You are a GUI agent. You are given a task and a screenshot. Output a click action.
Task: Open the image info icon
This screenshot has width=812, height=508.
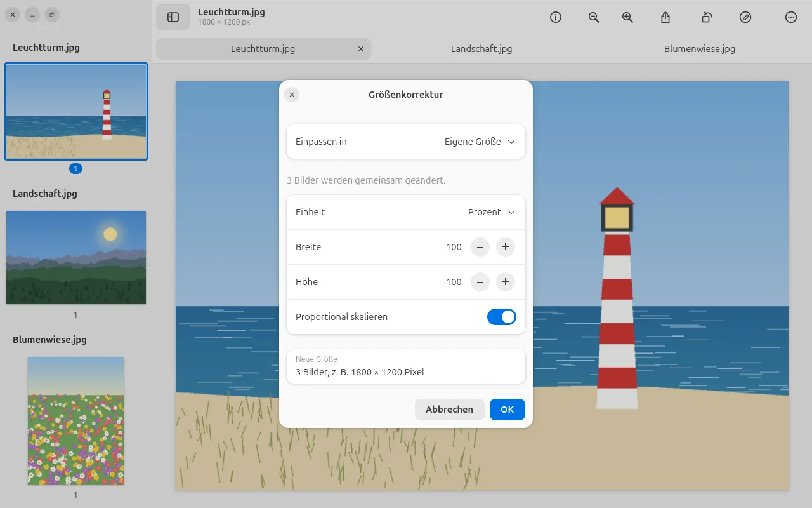coord(556,17)
